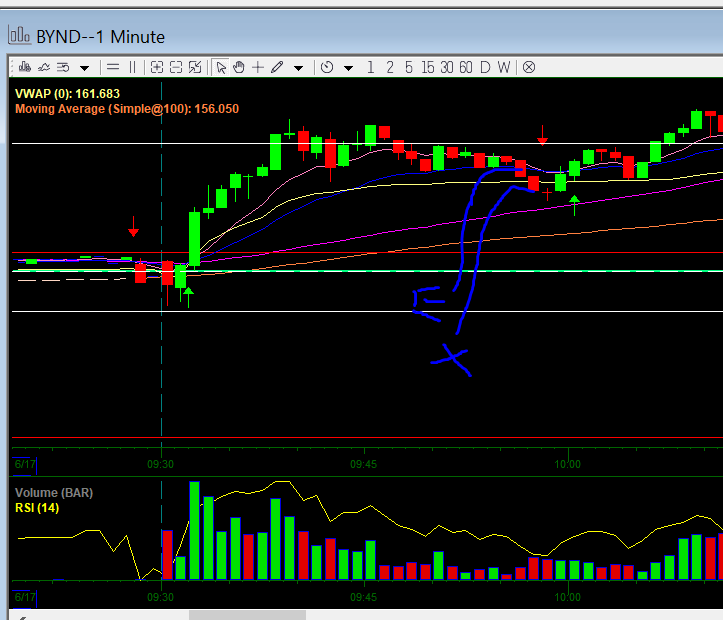Switch to the 15 minute interval

[428, 67]
